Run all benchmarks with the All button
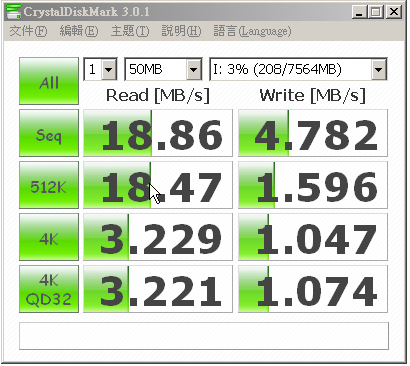 pos(49,81)
